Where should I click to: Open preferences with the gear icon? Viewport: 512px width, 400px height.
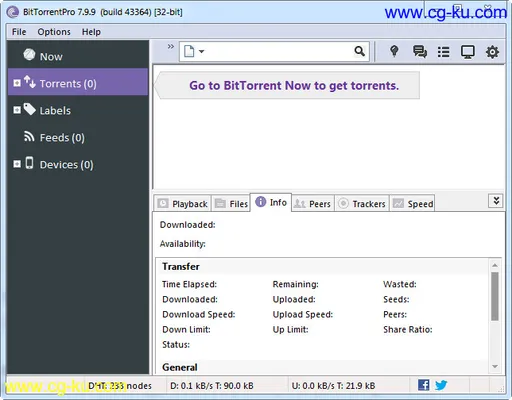(x=492, y=52)
